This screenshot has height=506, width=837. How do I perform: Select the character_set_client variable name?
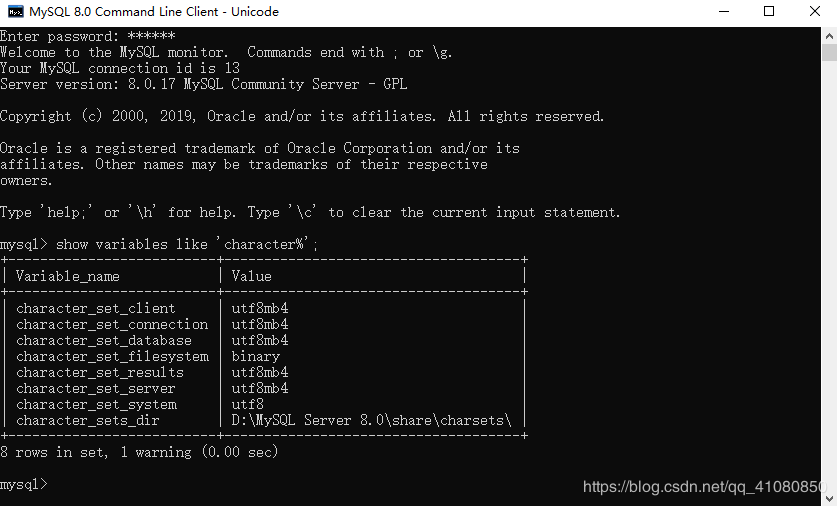tap(96, 308)
